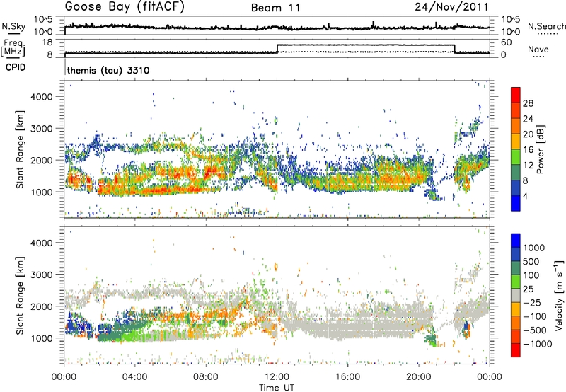
Task: Click the "4" value on power colorbar
Action: point(526,197)
